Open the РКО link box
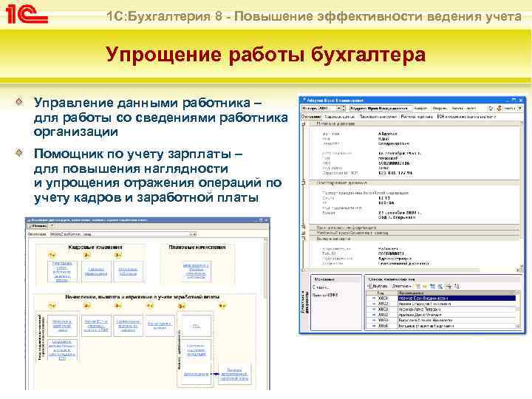 coord(196,326)
